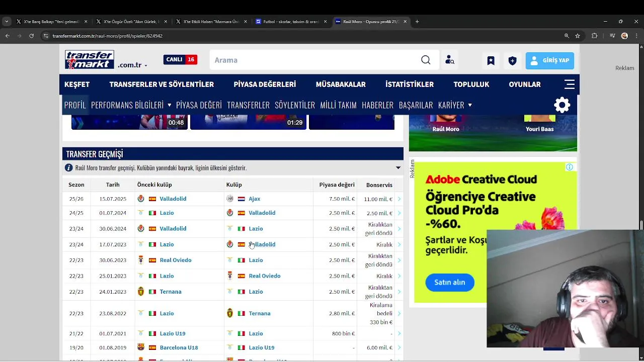Open the browser profile avatar

[x=624, y=36]
